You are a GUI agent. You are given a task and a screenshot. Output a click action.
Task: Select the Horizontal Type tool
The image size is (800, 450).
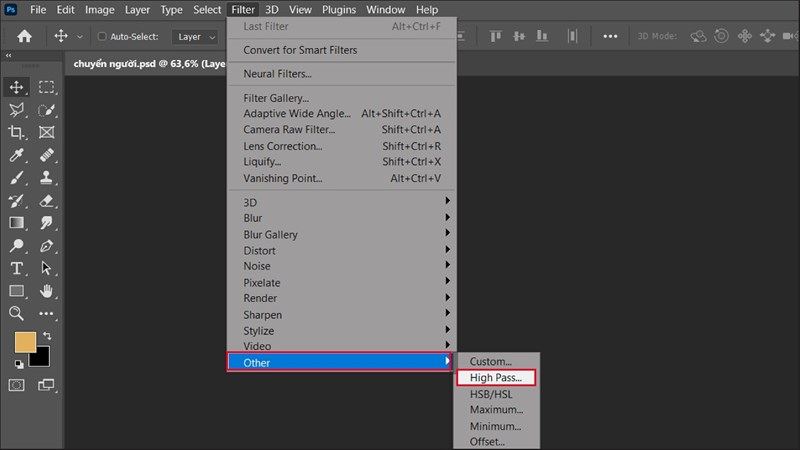[x=17, y=268]
